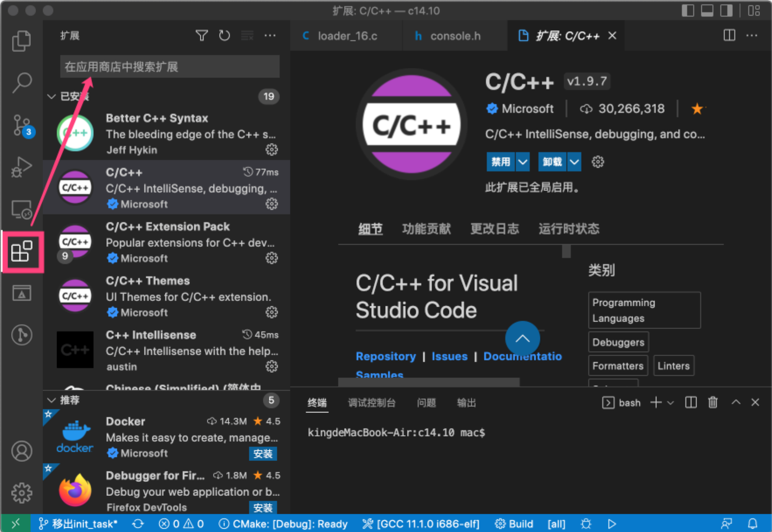The width and height of the screenshot is (772, 532).
Task: Open the Repository link
Action: click(386, 356)
